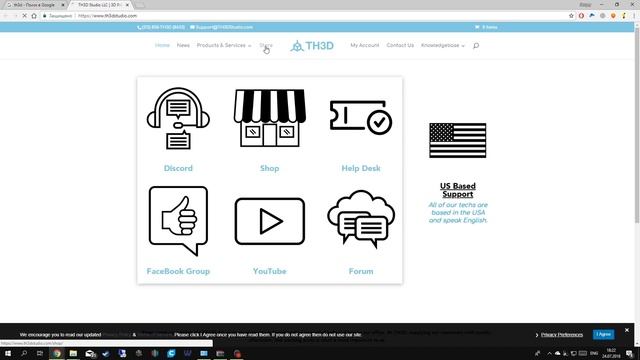The width and height of the screenshot is (640, 360).
Task: Click the FaceBook Group text link
Action: [178, 271]
